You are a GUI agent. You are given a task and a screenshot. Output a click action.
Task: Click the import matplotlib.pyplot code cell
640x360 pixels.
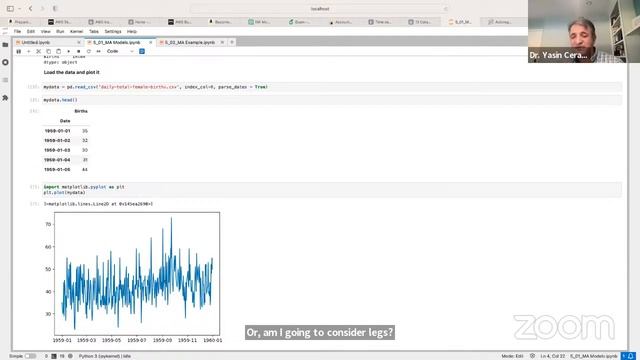pyautogui.click(x=332, y=189)
